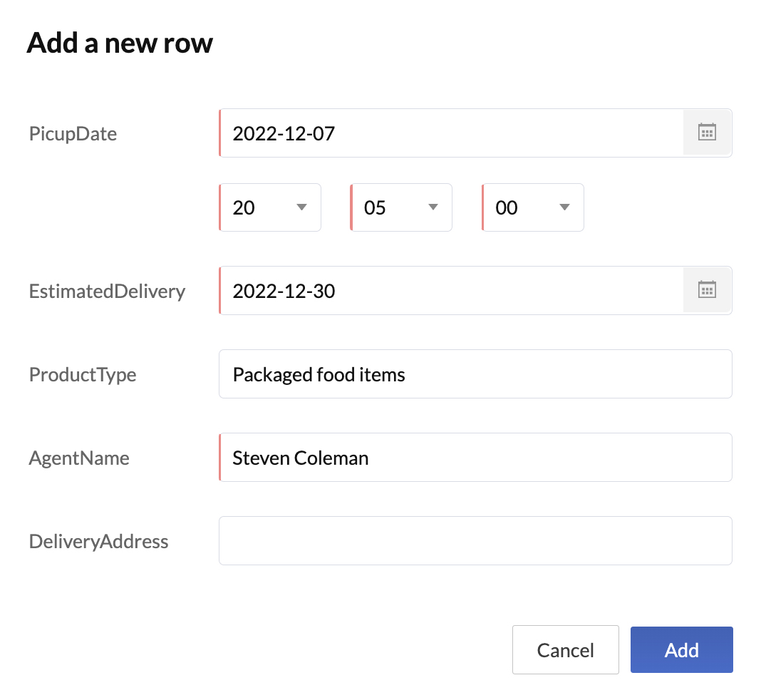Image resolution: width=761 pixels, height=700 pixels.
Task: Open the PicupDate calendar picker icon
Action: [707, 133]
